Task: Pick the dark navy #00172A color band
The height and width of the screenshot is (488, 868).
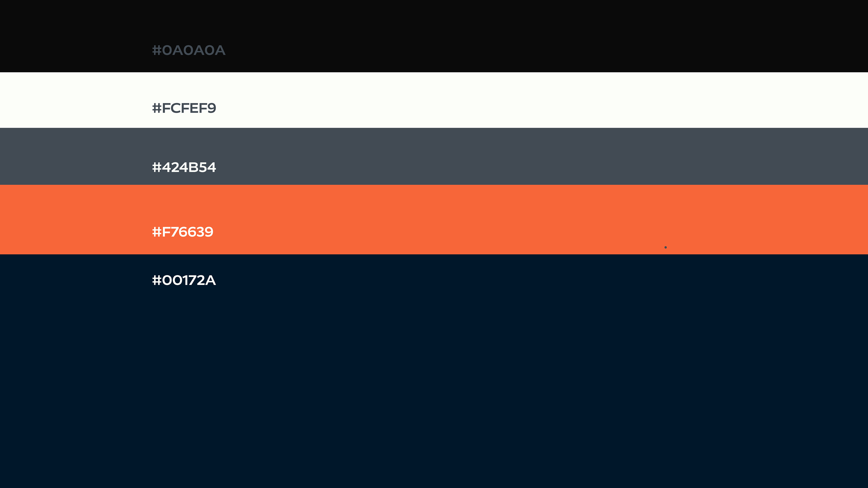Action: (x=434, y=371)
